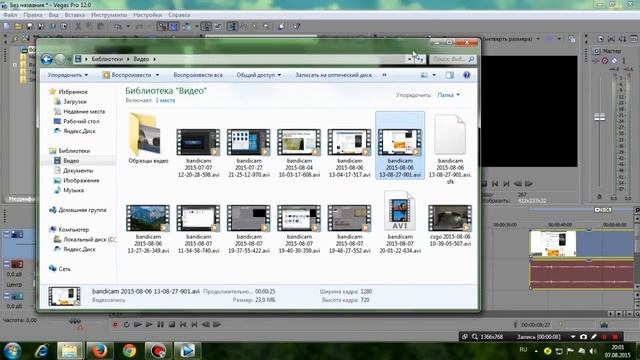The image size is (640, 360).
Task: Open the Vegas Pro Вставка menu
Action: (x=75, y=15)
